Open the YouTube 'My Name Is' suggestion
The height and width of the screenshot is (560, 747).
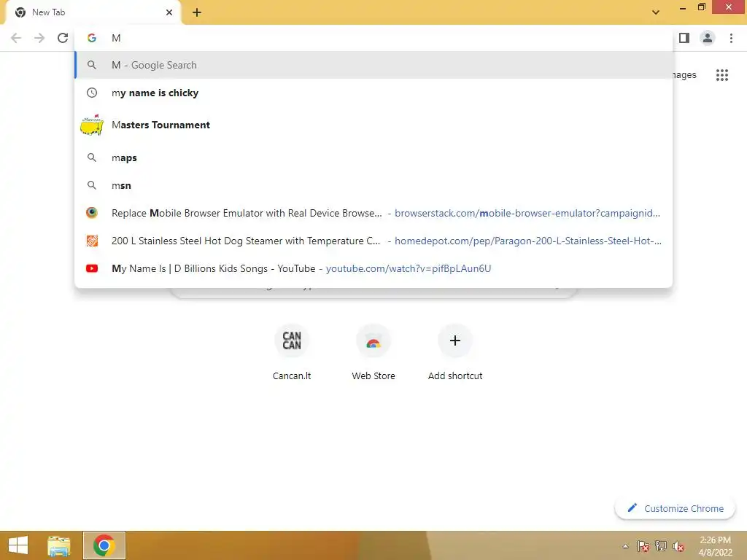(x=373, y=268)
